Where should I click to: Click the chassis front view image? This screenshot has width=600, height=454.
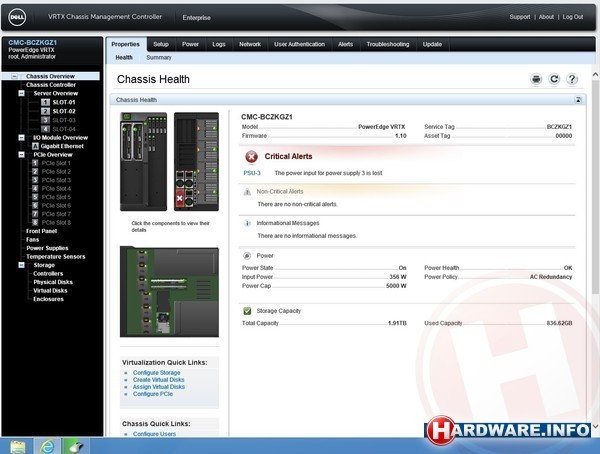pyautogui.click(x=143, y=161)
